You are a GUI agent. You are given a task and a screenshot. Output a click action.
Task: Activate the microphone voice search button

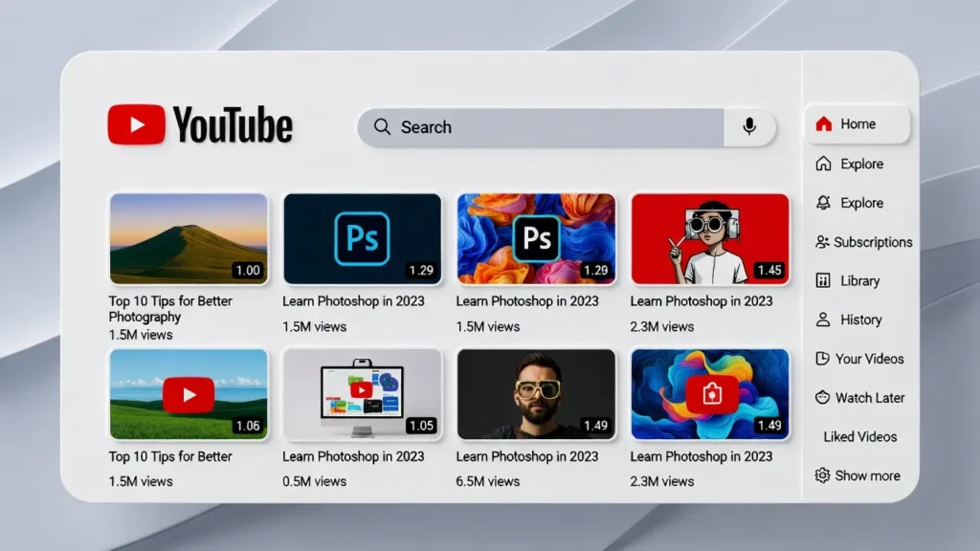(749, 127)
